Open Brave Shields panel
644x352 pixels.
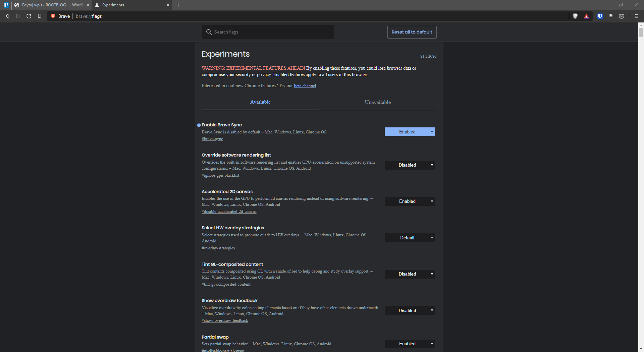[575, 16]
